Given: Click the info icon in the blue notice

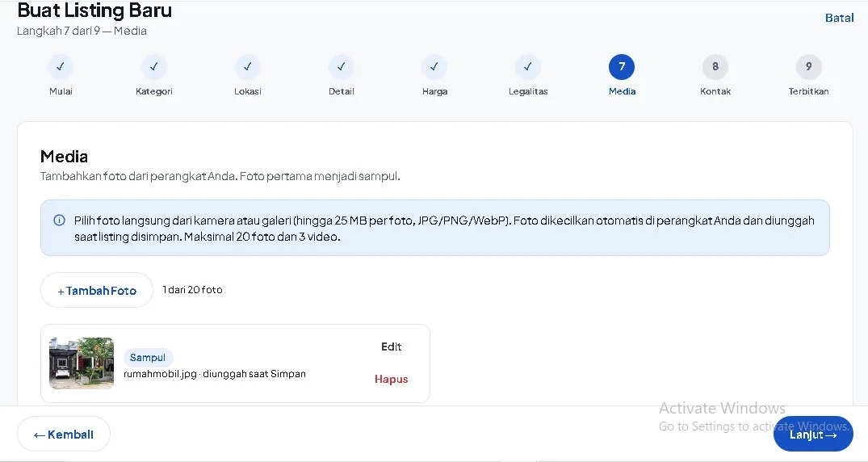Looking at the screenshot, I should 59,220.
